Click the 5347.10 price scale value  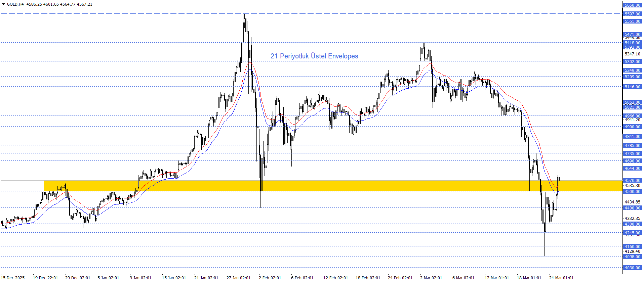632,54
